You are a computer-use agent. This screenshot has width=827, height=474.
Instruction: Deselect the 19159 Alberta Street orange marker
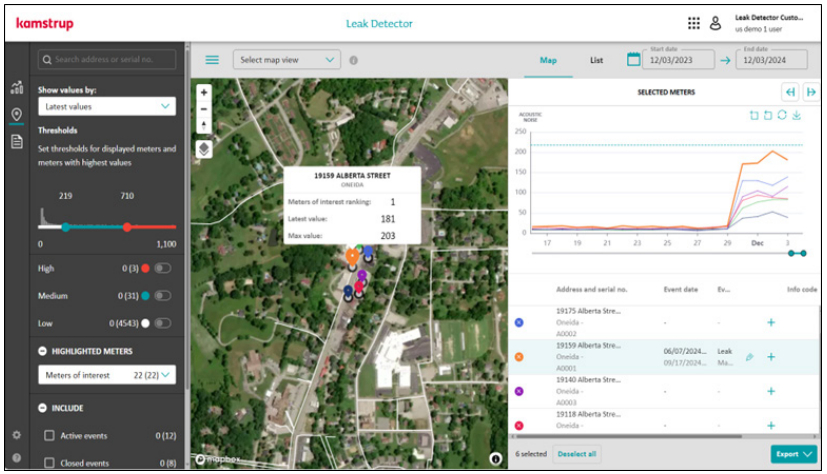point(519,357)
